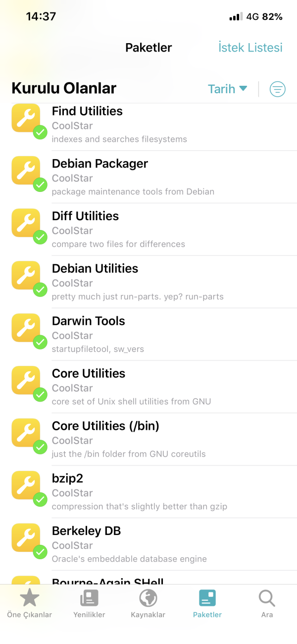Tap the Debian Packager wrench icon
The height and width of the screenshot is (644, 297).
tap(26, 171)
